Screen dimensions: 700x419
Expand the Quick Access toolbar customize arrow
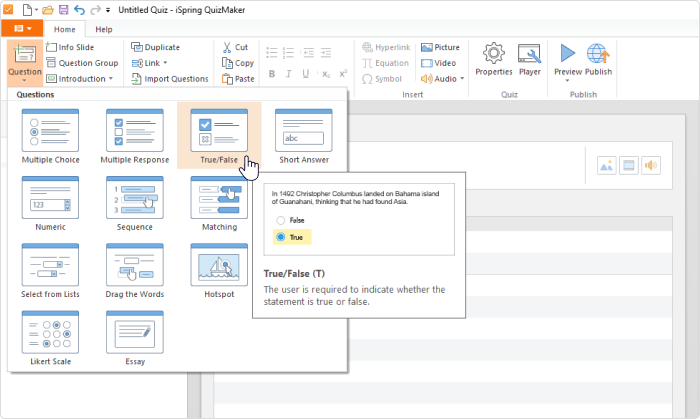pyautogui.click(x=108, y=10)
